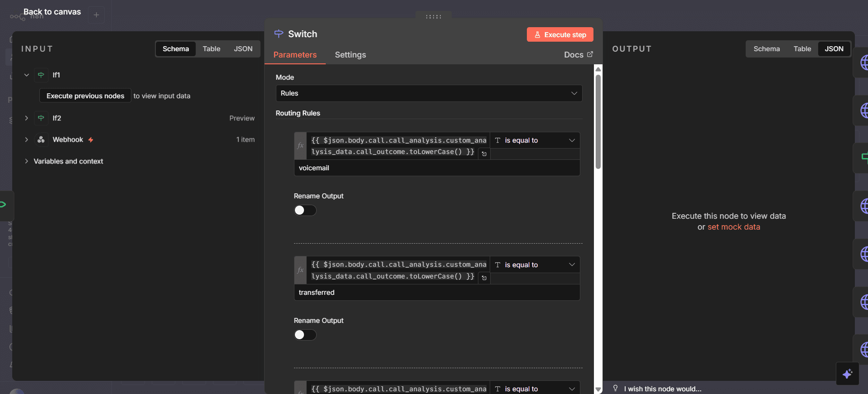Toggle Rename Output under transferred rule
The image size is (868, 394).
pos(305,335)
